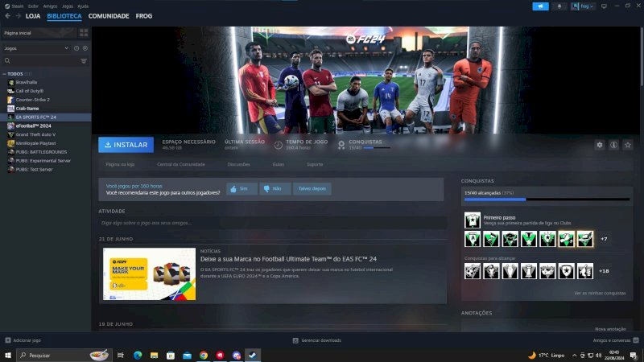This screenshot has width=644, height=362.
Task: Open the Exibir menu
Action: 33,6
